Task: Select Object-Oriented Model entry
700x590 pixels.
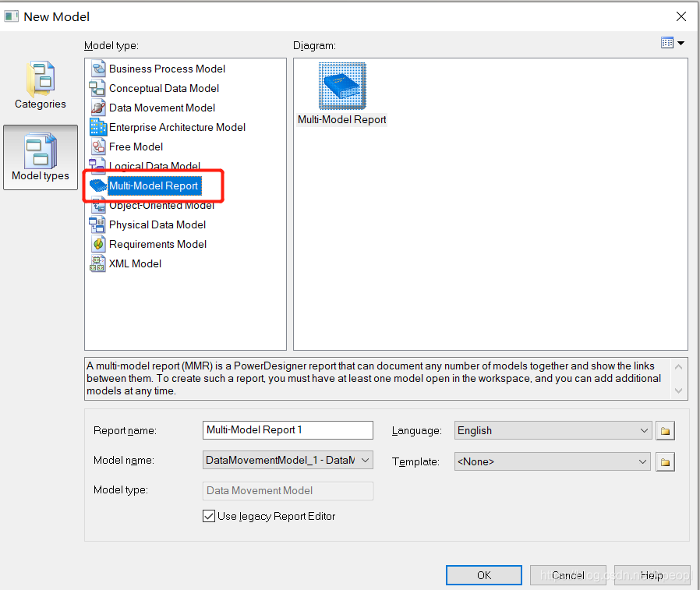Action: [x=161, y=205]
